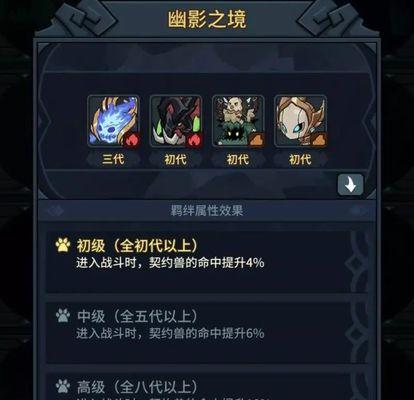Click the gold paw icon beside 初级
This screenshot has height=400, width=414.
click(63, 245)
